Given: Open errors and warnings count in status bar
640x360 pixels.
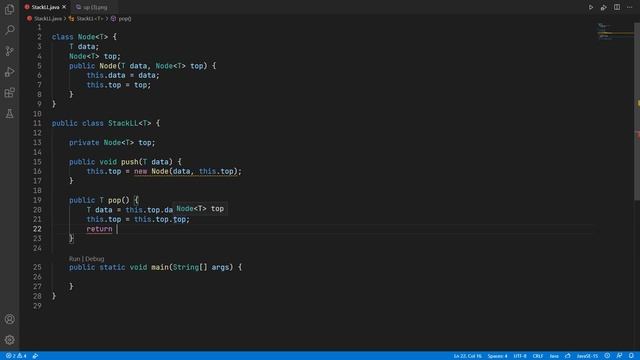Looking at the screenshot, I should 16,356.
